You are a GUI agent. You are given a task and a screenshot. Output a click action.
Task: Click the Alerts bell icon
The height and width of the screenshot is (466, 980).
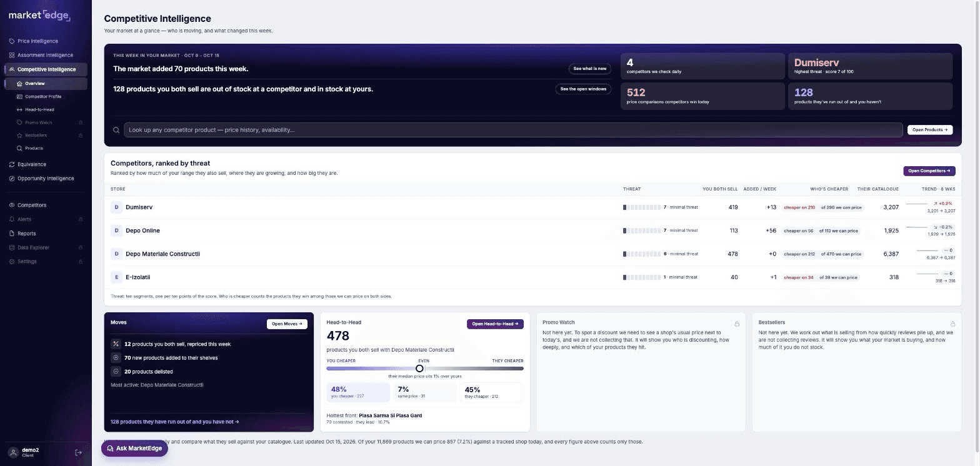pyautogui.click(x=12, y=219)
